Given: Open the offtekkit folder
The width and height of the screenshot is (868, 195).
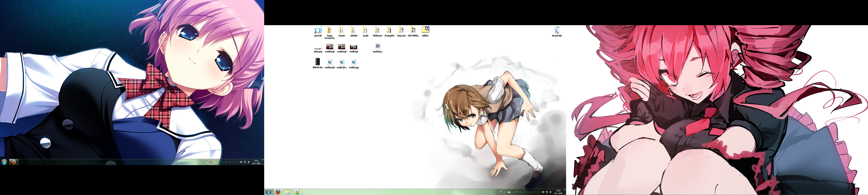Looking at the screenshot, I should (x=353, y=31).
